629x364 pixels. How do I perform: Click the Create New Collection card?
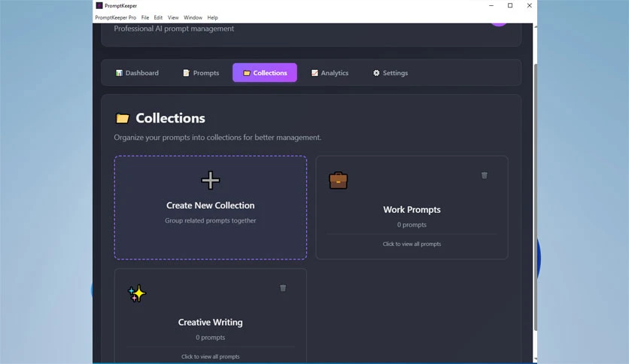tap(211, 208)
